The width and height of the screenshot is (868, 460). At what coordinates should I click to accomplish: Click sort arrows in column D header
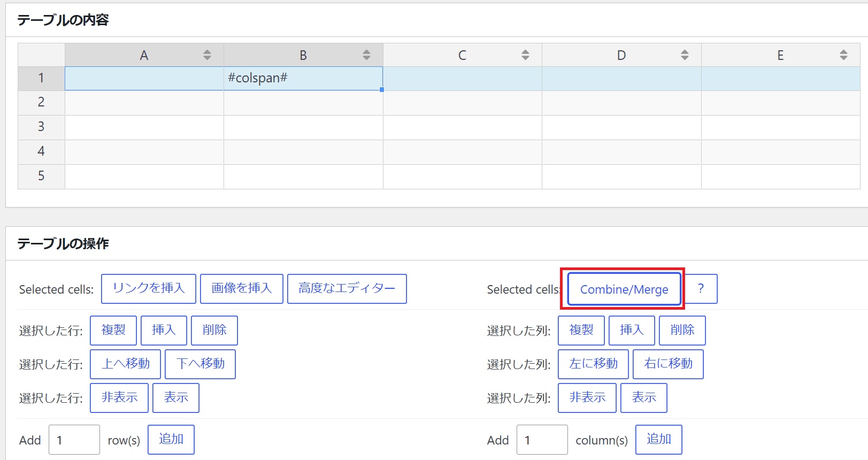pyautogui.click(x=685, y=55)
